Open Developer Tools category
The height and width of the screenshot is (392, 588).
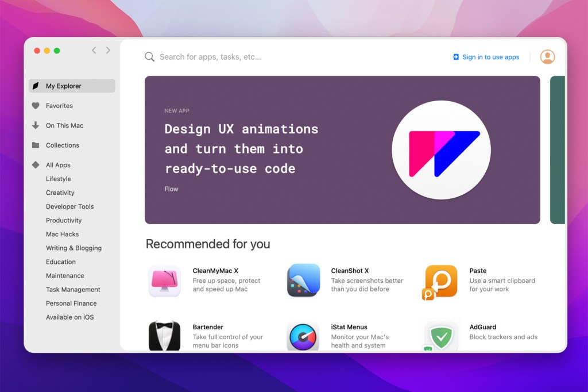pyautogui.click(x=69, y=206)
